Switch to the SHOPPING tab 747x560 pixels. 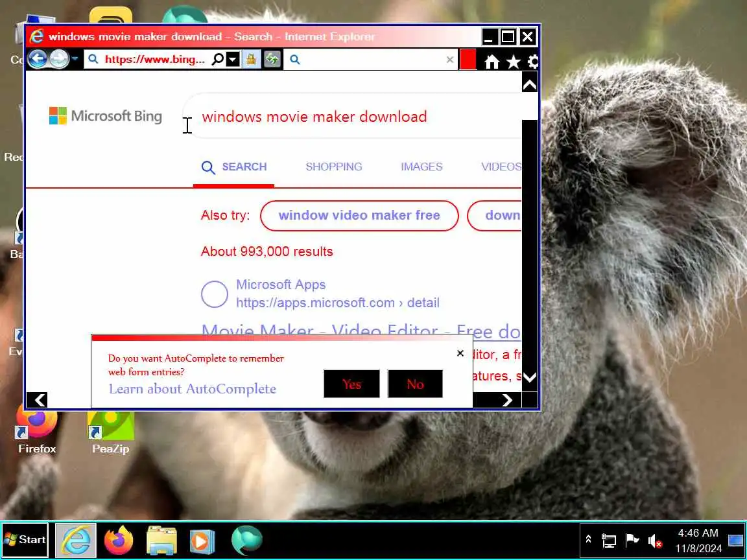click(x=334, y=167)
